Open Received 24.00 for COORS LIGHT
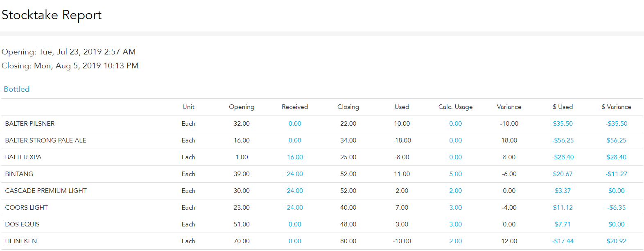 295,208
